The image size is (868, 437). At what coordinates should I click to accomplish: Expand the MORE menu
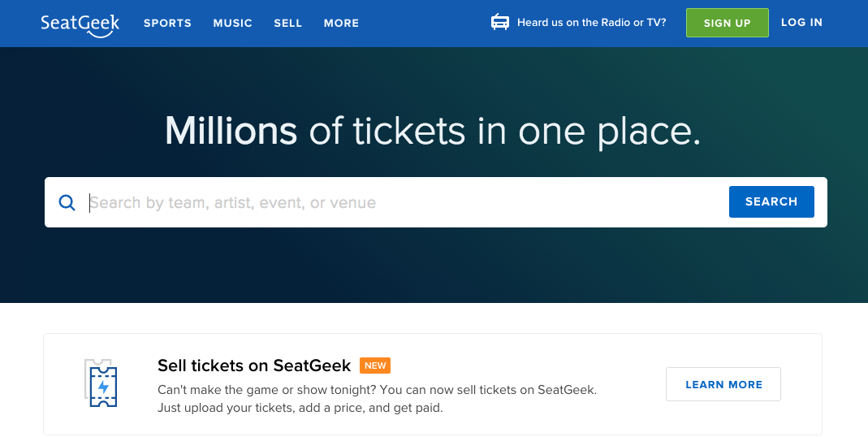341,23
